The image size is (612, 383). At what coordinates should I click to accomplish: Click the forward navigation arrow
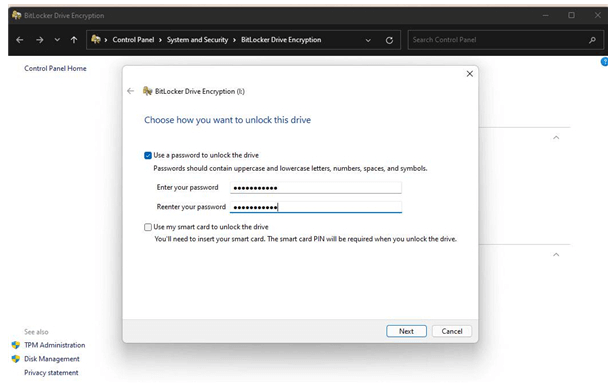coord(39,40)
